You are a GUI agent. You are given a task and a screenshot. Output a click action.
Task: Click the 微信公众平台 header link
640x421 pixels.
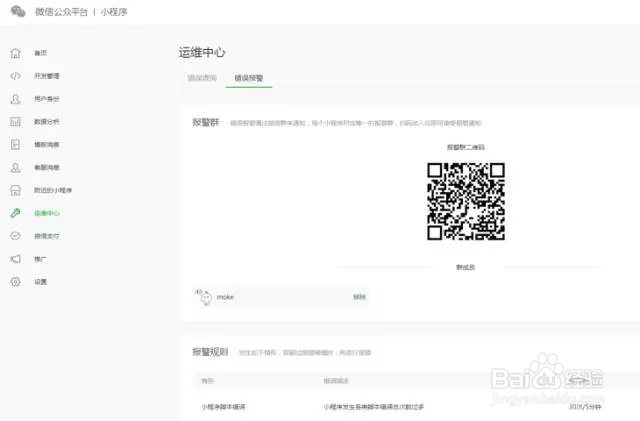point(61,12)
